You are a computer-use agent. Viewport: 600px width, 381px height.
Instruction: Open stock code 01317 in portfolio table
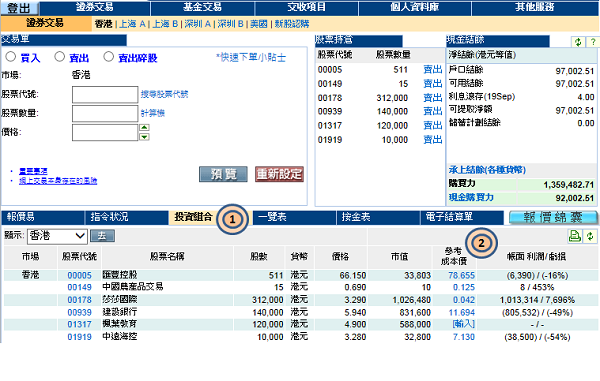(x=80, y=324)
